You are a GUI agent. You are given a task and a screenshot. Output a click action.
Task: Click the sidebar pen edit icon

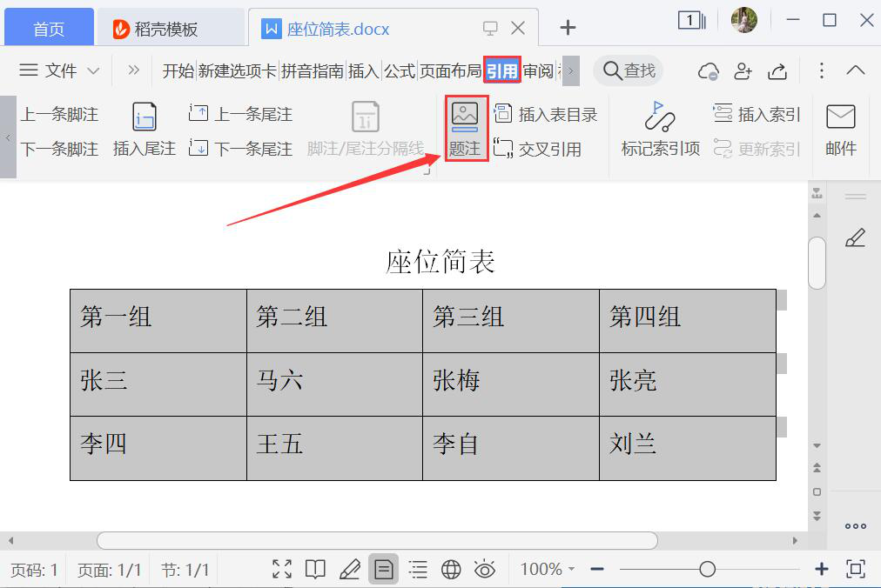coord(855,237)
